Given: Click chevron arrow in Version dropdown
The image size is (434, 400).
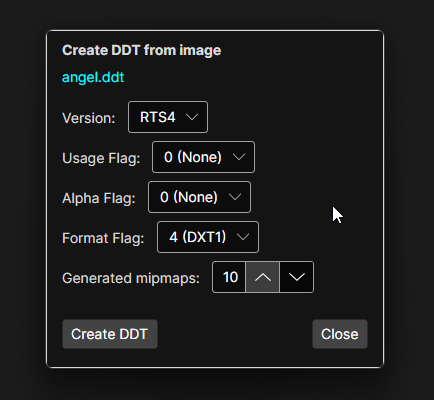Looking at the screenshot, I should 192,117.
